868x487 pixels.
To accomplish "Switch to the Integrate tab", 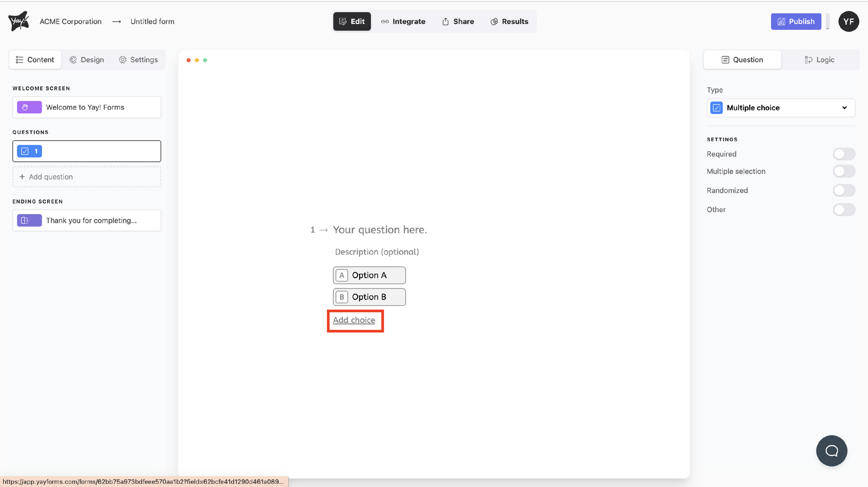I will (x=403, y=22).
